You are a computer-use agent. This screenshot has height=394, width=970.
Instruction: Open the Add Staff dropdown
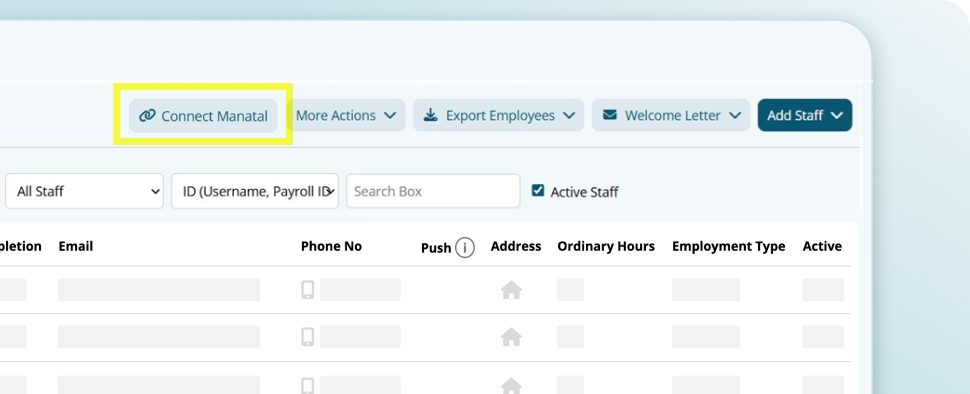[805, 115]
